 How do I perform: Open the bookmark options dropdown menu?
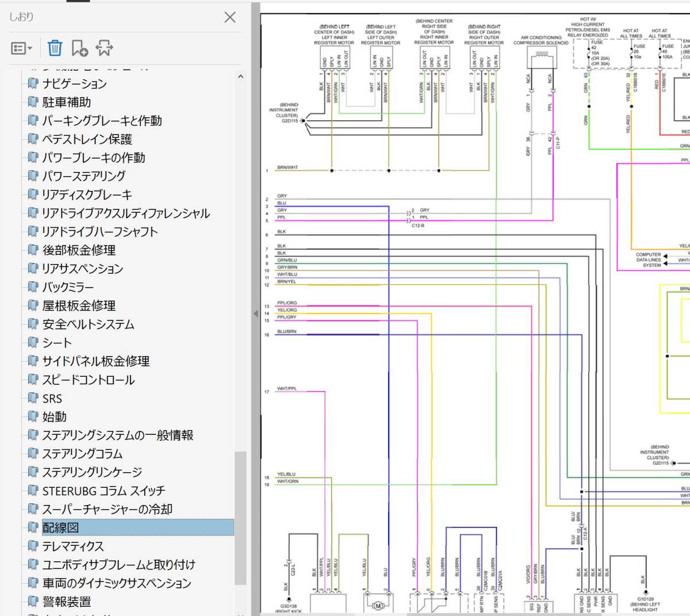(22, 48)
